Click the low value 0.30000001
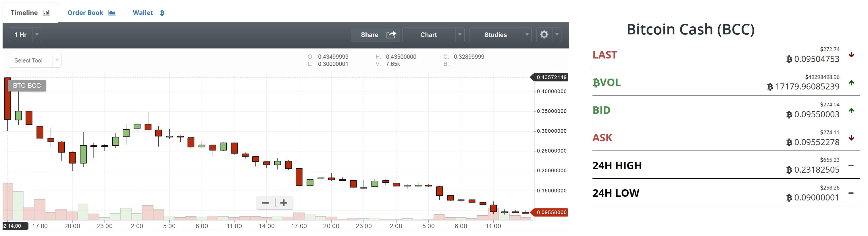This screenshot has height=236, width=868. [x=333, y=64]
